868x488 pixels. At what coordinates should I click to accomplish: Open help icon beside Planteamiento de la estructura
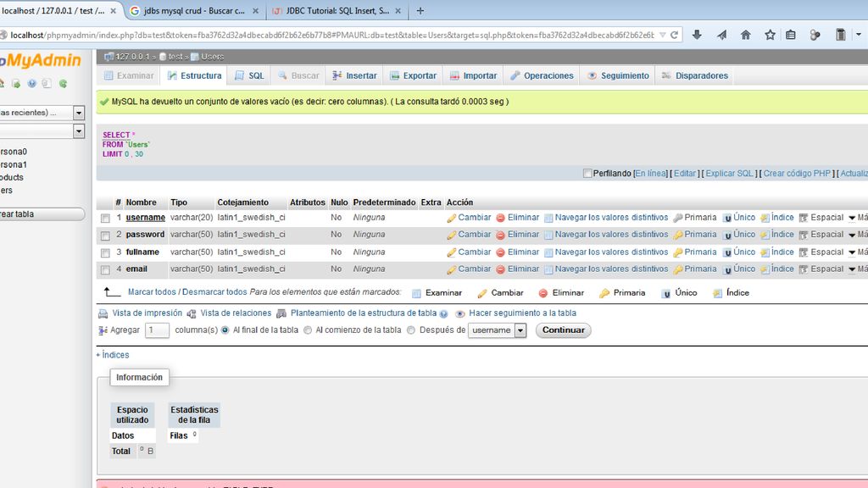click(443, 313)
